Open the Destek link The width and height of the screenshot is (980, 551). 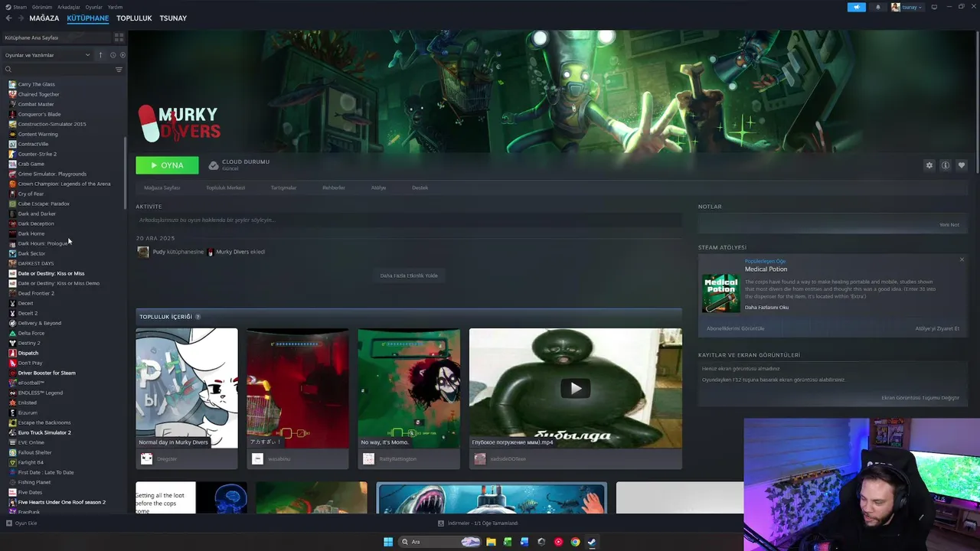(x=420, y=187)
